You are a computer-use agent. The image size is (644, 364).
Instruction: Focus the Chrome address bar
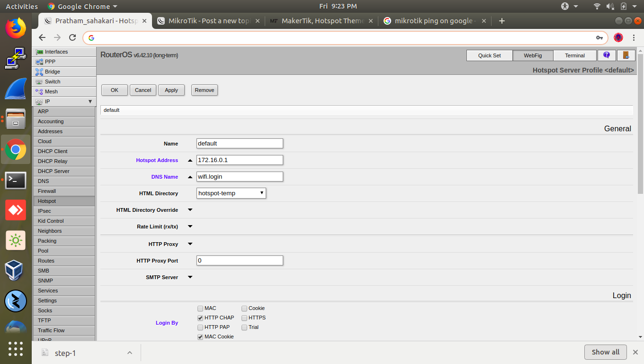pyautogui.click(x=346, y=38)
